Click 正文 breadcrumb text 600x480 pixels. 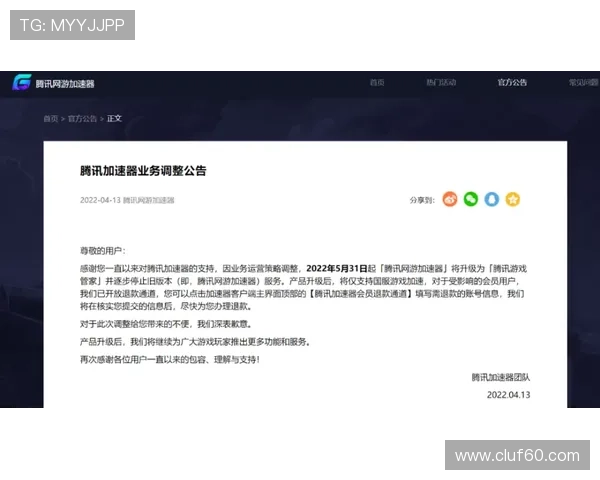point(114,119)
